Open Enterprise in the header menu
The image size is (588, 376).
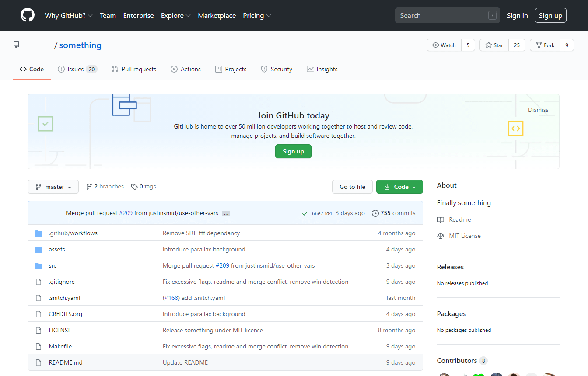click(139, 15)
